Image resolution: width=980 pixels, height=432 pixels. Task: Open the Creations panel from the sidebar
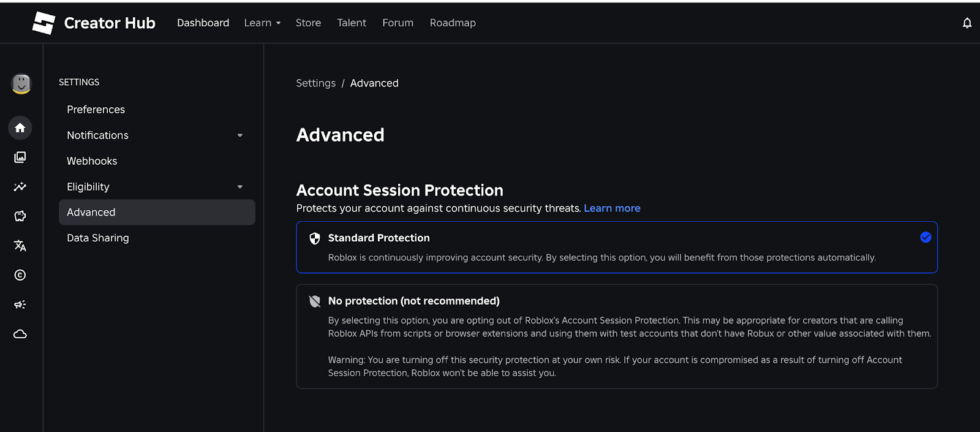coord(20,157)
